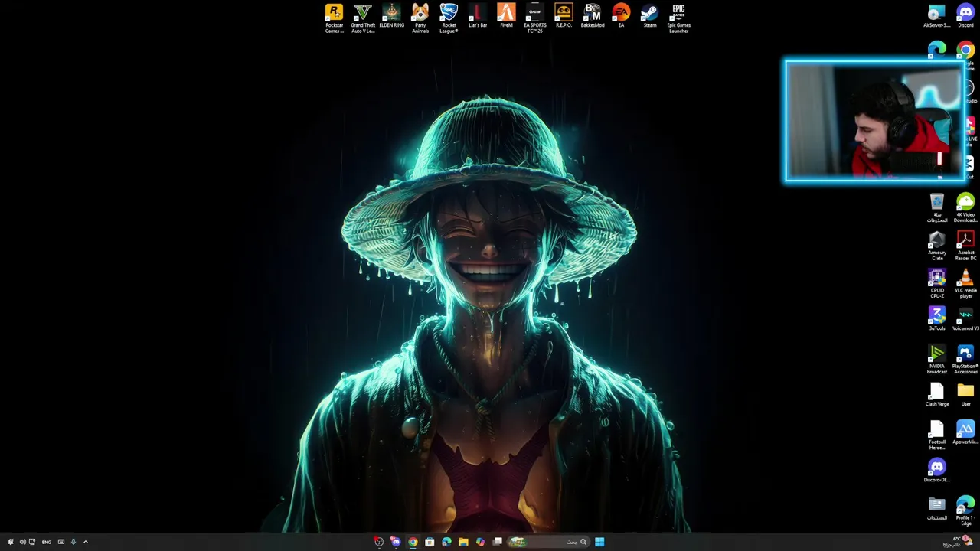Viewport: 980px width, 551px height.
Task: Open Acrobat Reader DC shortcut
Action: click(x=965, y=246)
